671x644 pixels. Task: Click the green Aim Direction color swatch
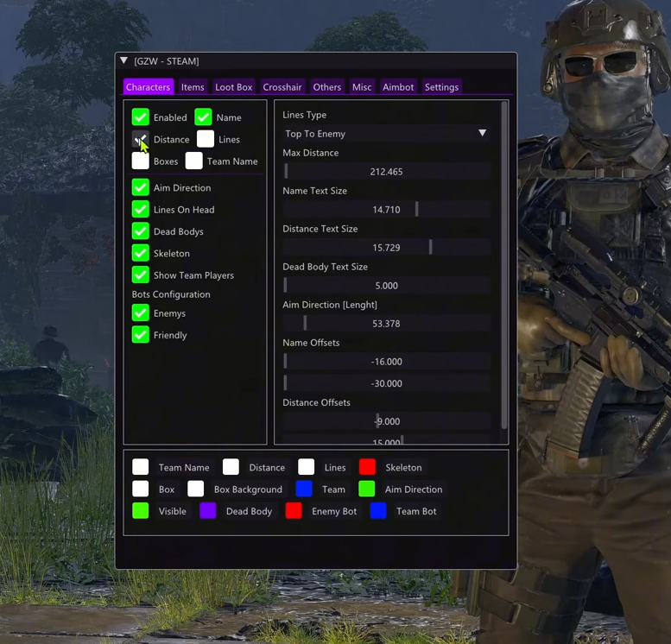coord(367,489)
